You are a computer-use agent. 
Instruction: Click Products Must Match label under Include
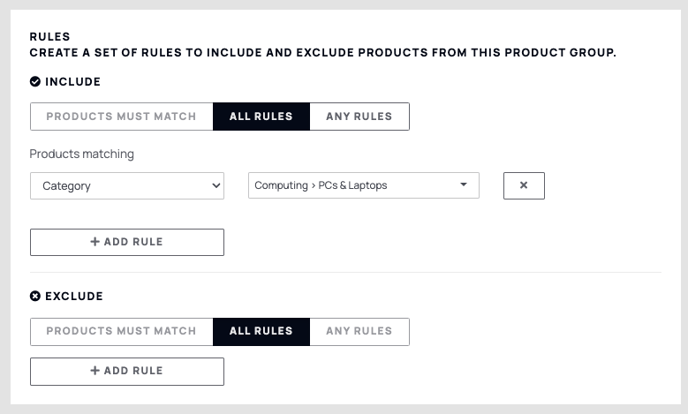coord(122,117)
